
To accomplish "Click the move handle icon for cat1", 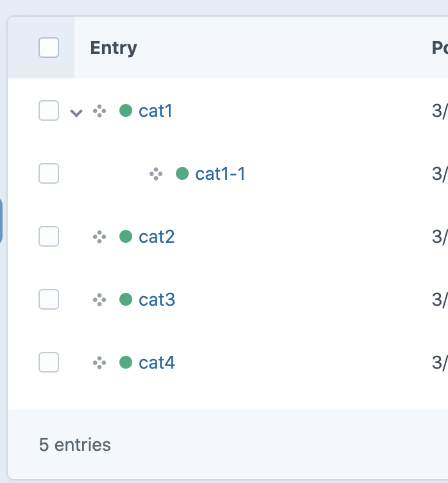I will (x=99, y=111).
